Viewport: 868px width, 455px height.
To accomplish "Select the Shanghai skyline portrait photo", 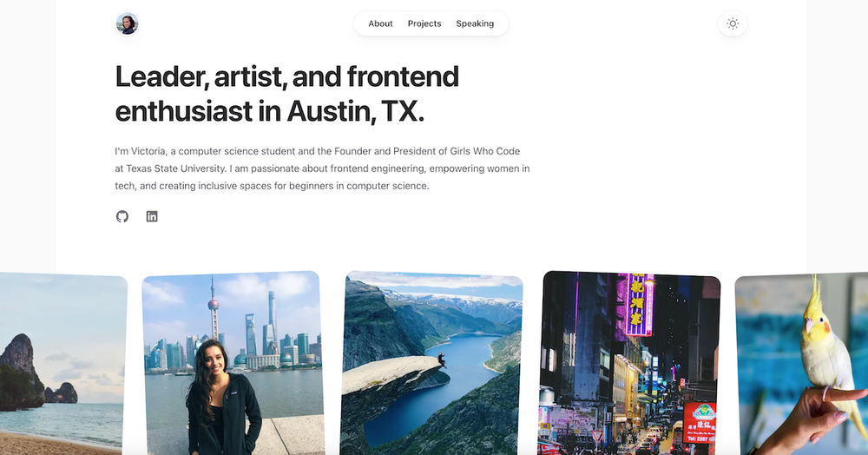I will tap(233, 363).
